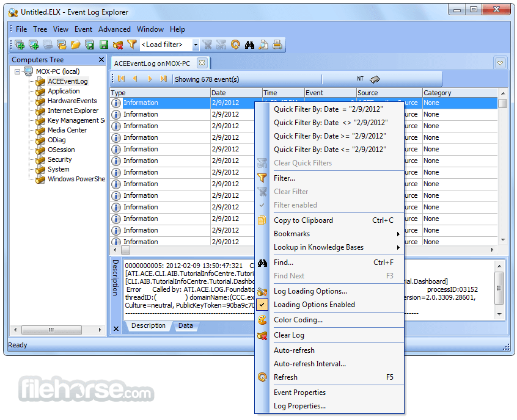Select the Application log in tree

(x=64, y=91)
